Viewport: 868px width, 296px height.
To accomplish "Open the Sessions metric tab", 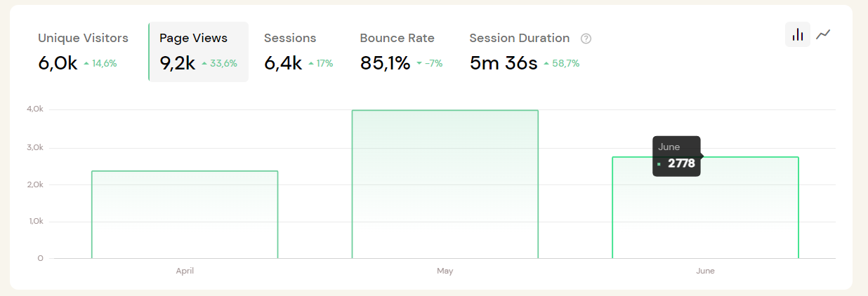I will [298, 51].
